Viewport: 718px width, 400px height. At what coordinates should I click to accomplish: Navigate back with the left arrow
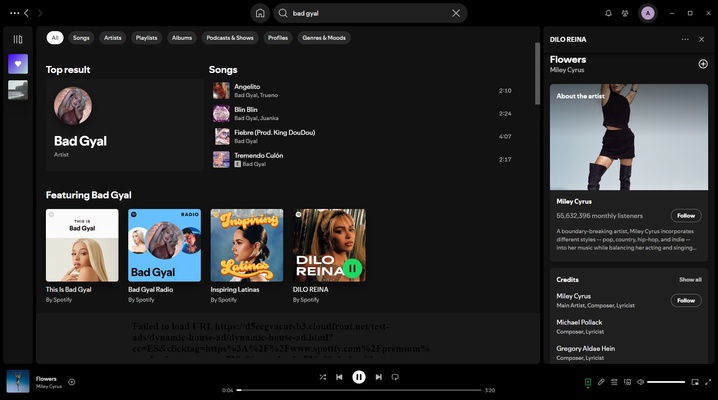tap(27, 13)
